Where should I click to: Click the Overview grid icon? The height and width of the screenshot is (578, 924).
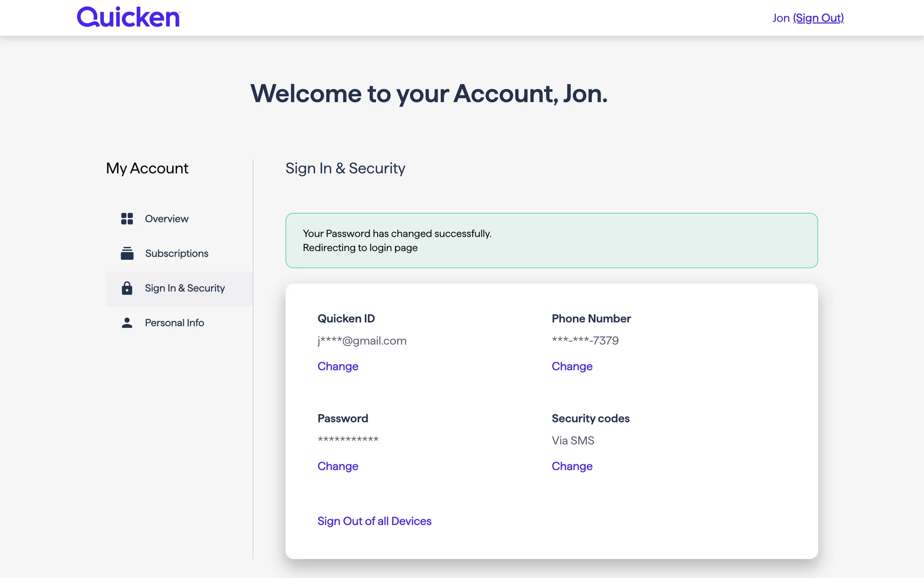(127, 219)
